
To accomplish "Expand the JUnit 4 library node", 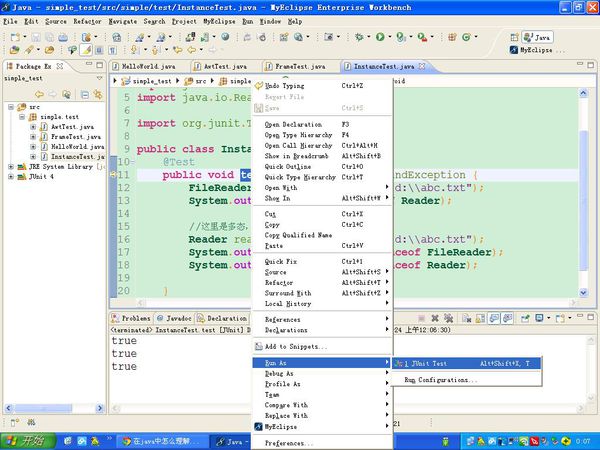I will [x=11, y=176].
